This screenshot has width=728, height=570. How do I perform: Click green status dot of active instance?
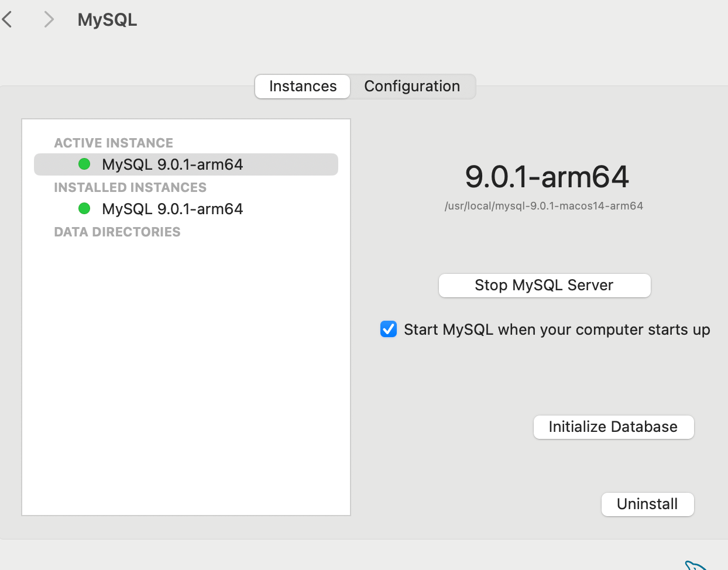click(84, 164)
